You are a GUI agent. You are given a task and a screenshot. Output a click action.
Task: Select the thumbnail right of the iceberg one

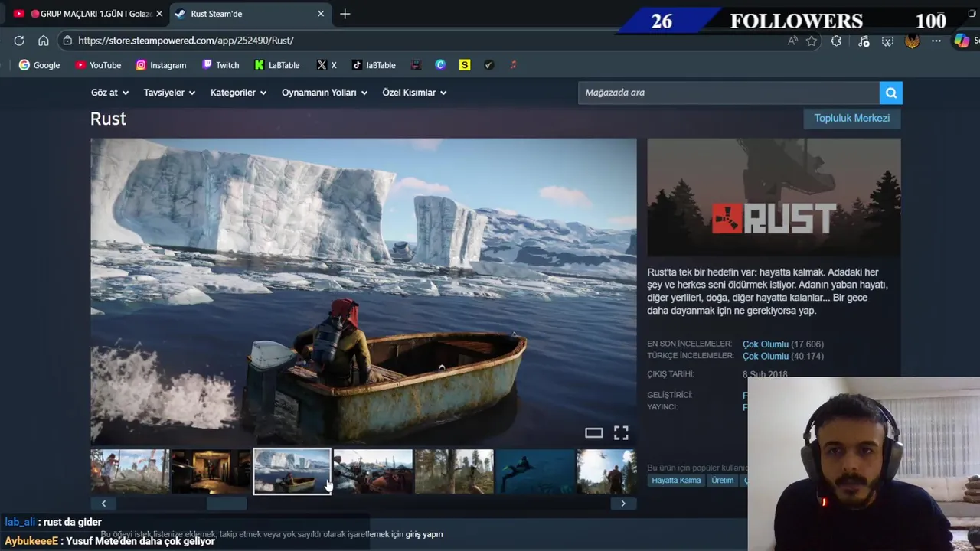coord(373,471)
